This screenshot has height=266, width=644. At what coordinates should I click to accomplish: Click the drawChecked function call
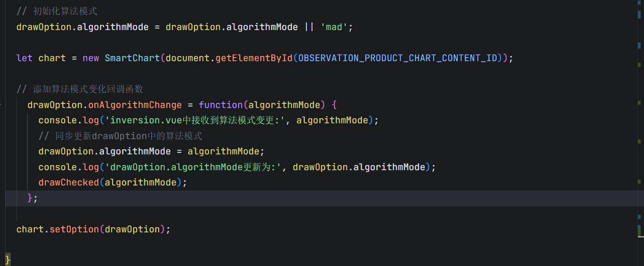coord(69,182)
